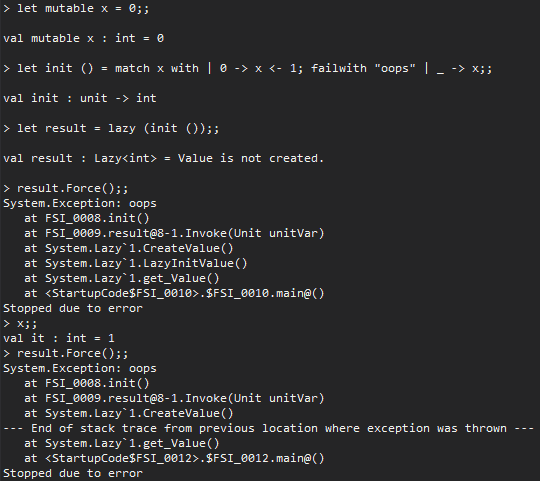Click the $FSI_0012.main@() stack line
Image resolution: width=540 pixels, height=481 pixels.
[174, 458]
